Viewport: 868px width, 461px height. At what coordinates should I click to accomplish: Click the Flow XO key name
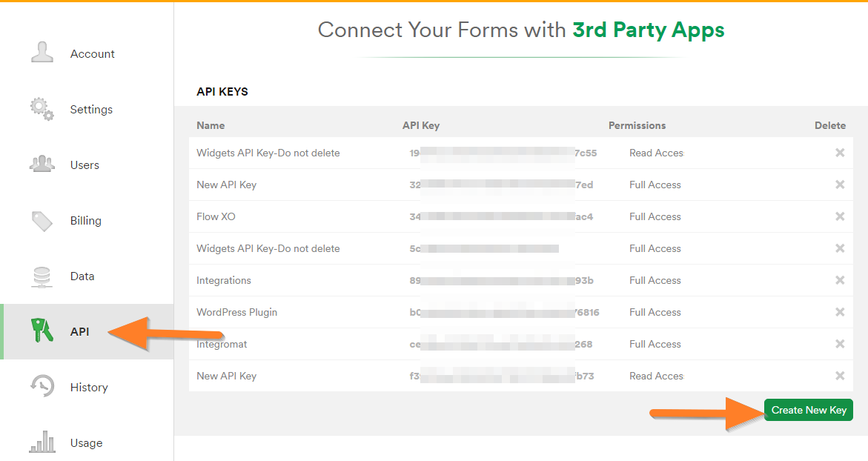point(216,217)
